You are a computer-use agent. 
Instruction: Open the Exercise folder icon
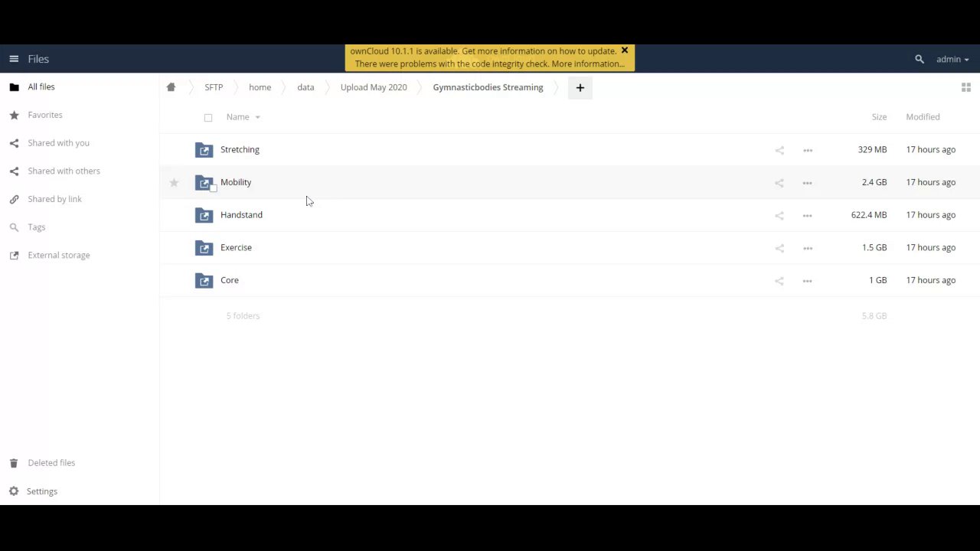pos(204,248)
